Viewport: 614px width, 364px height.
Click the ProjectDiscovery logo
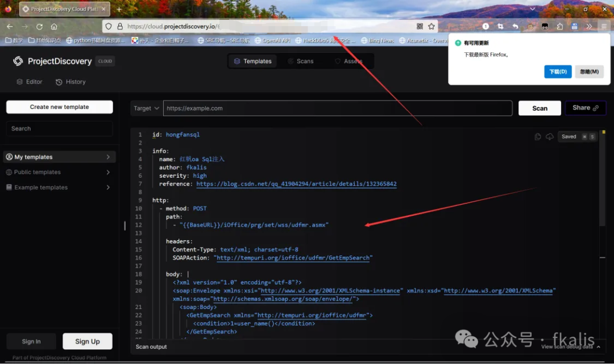point(52,61)
